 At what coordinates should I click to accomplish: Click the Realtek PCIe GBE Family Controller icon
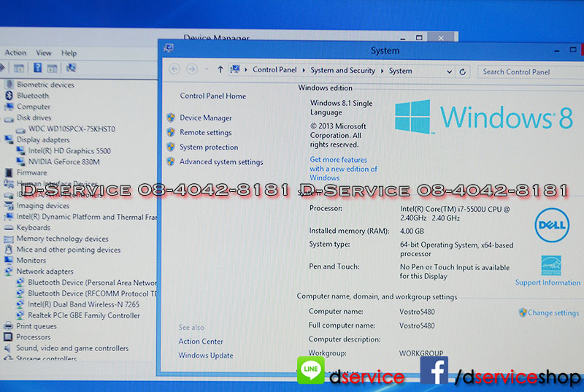pyautogui.click(x=20, y=315)
